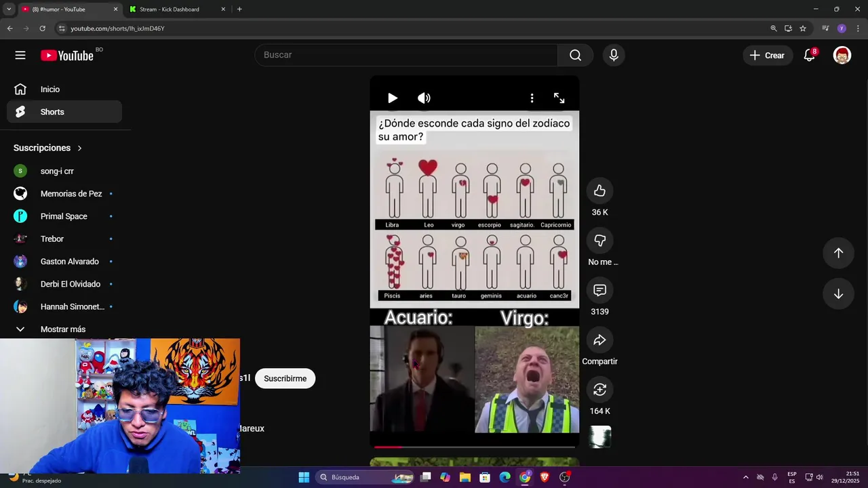868x488 pixels.
Task: Go to the previous Short arrow
Action: [838, 253]
